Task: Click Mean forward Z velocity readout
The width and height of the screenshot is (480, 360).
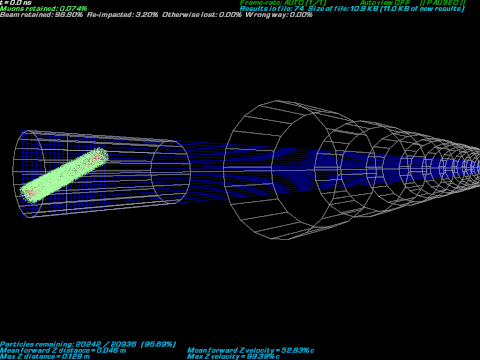Action: point(251,350)
